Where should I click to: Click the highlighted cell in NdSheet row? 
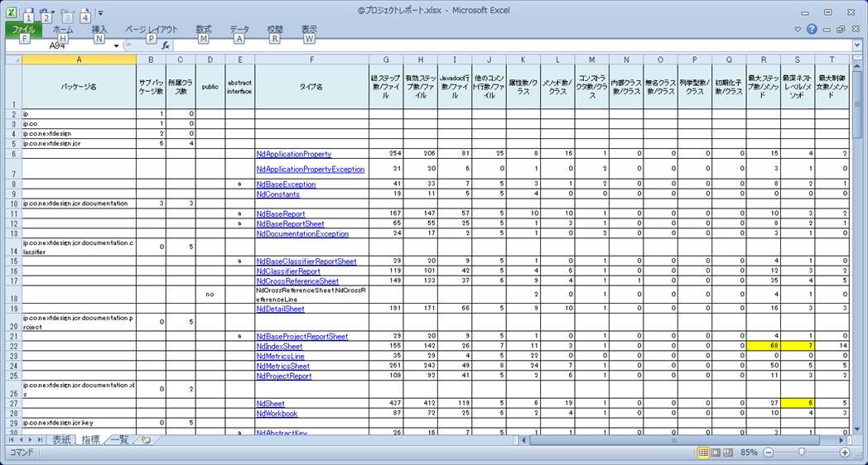[x=798, y=403]
